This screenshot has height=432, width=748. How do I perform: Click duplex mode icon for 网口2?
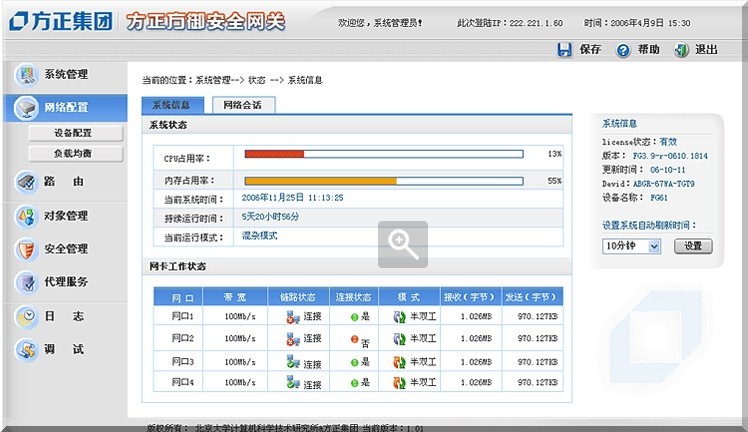click(x=399, y=339)
